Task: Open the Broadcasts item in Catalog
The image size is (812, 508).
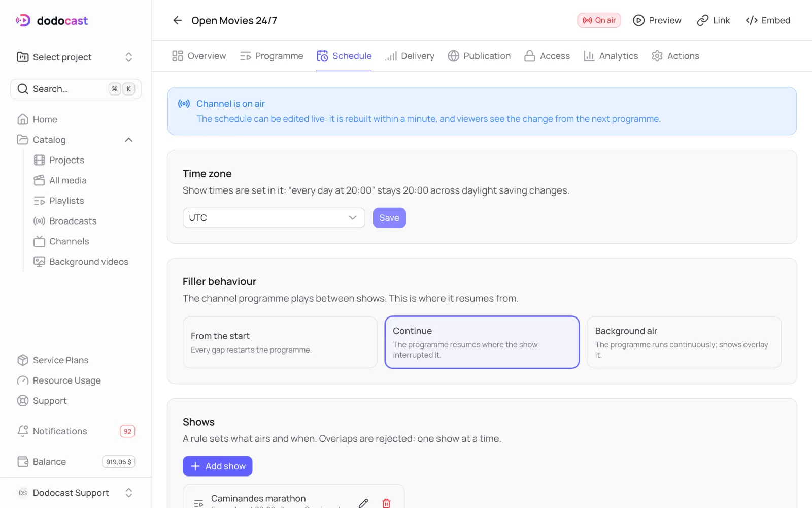Action: click(x=73, y=221)
